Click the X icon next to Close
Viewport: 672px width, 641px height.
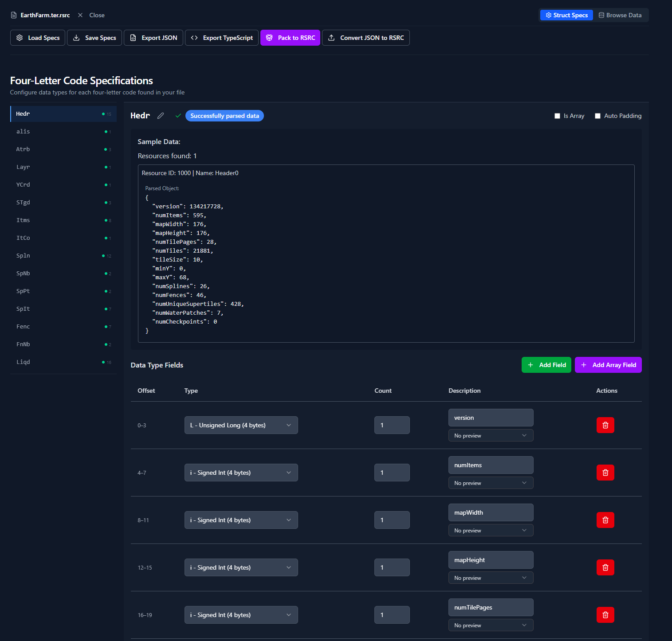(80, 15)
